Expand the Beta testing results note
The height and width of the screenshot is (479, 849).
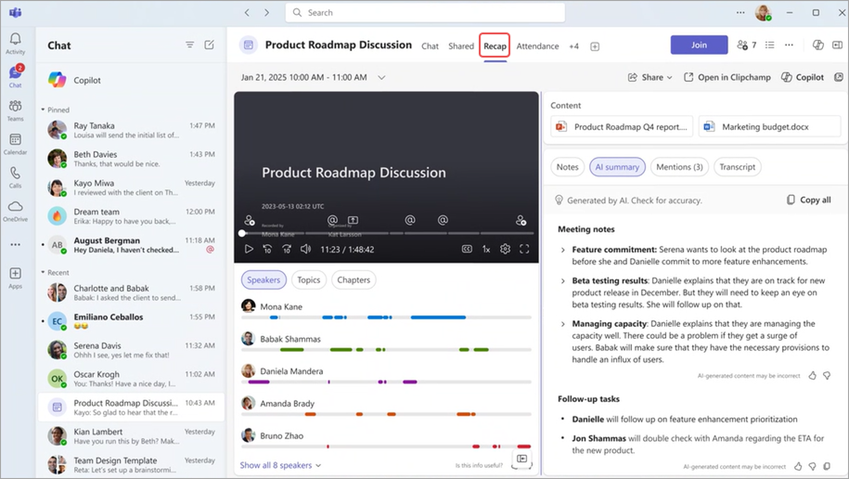tap(563, 281)
